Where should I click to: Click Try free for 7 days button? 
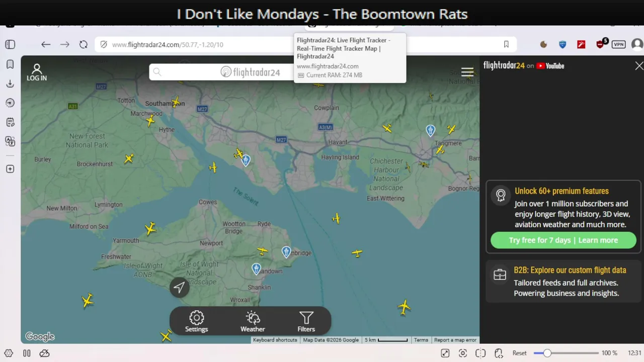click(563, 240)
